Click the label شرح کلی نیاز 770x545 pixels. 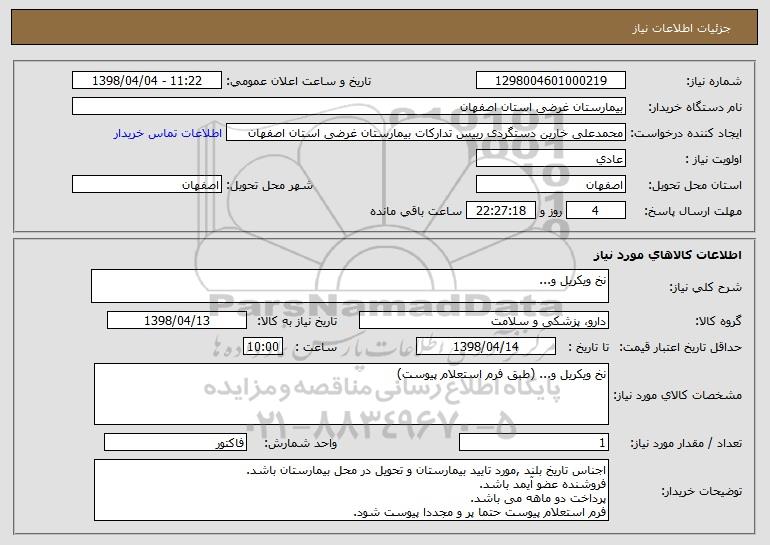pyautogui.click(x=706, y=287)
